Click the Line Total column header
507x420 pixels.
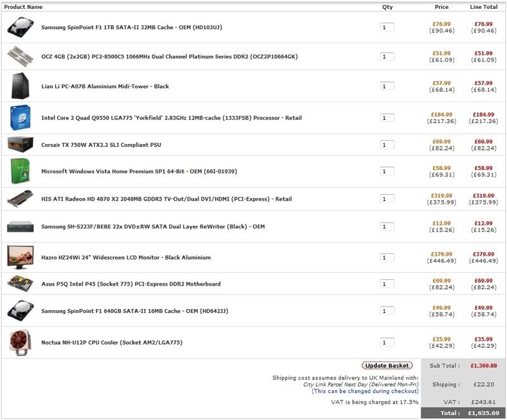pos(484,7)
